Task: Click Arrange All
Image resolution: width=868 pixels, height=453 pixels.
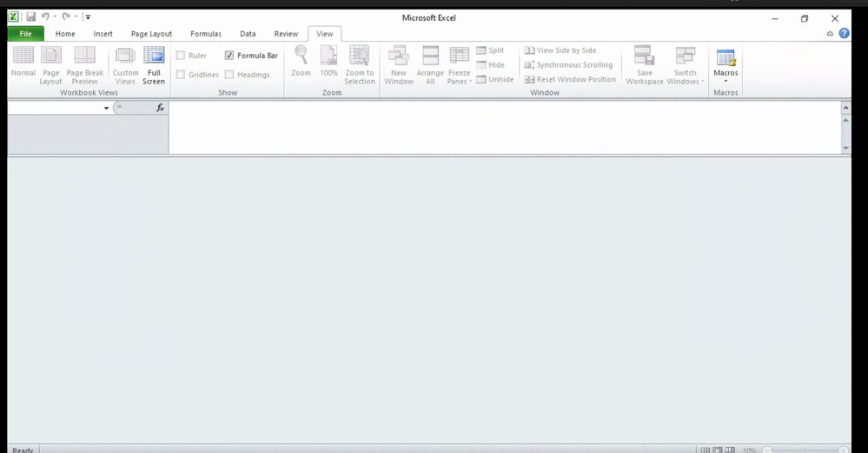Action: click(x=430, y=65)
